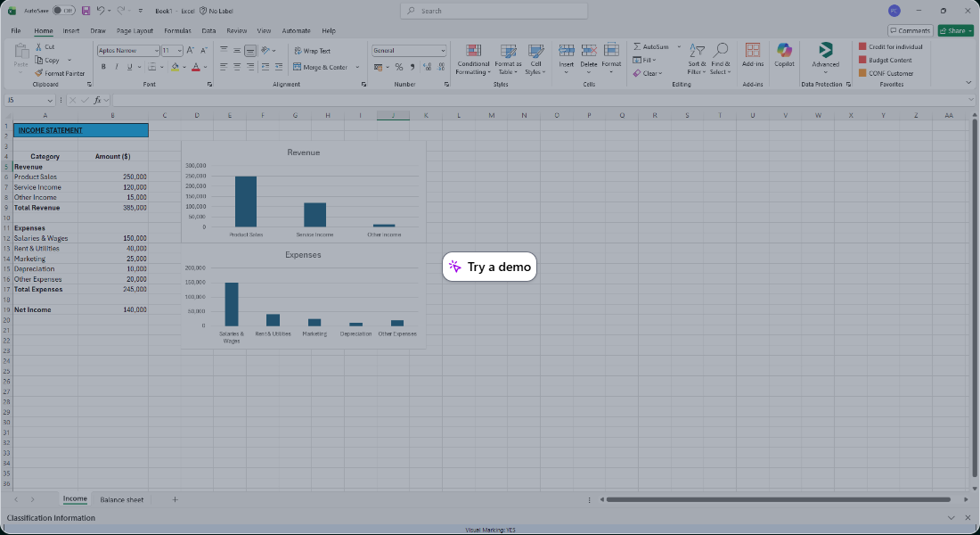Screen dimensions: 980x535
Task: Apply Wrap Text to the selection
Action: coord(312,51)
